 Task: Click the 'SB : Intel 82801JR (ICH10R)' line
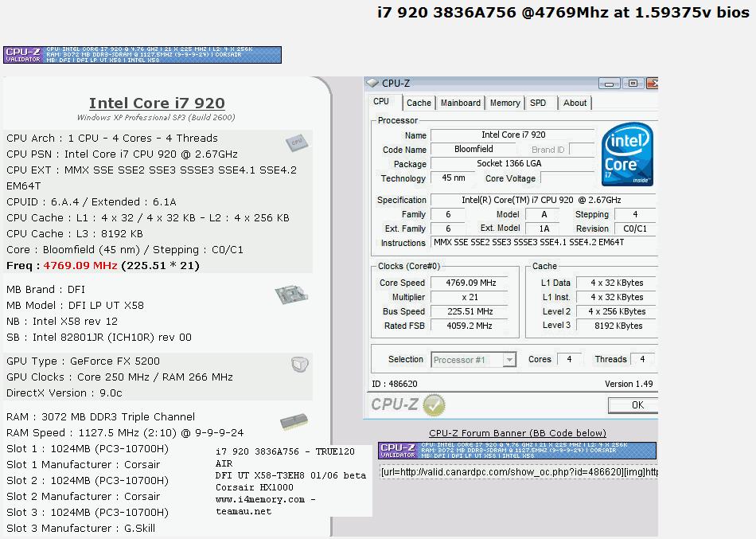99,338
